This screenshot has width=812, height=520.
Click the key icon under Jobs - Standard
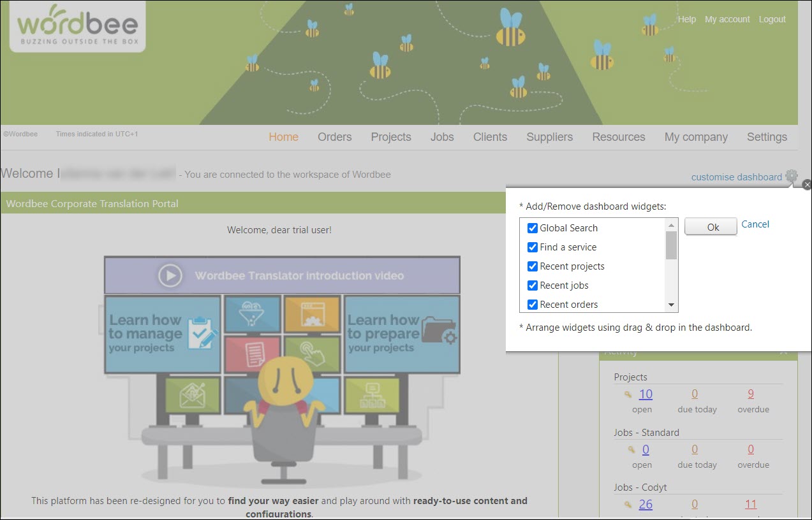(631, 450)
